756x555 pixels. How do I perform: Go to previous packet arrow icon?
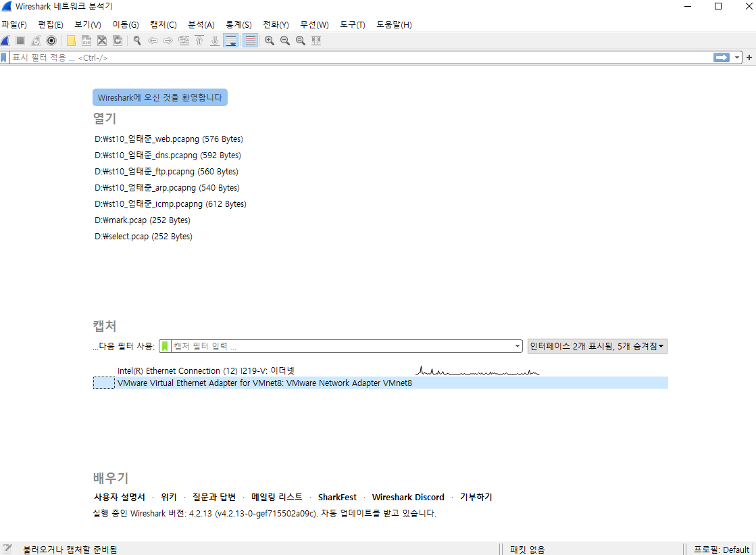pyautogui.click(x=153, y=41)
